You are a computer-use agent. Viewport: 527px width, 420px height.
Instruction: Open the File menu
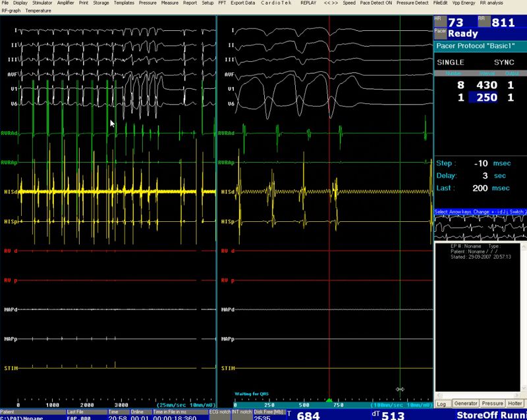point(5,3)
